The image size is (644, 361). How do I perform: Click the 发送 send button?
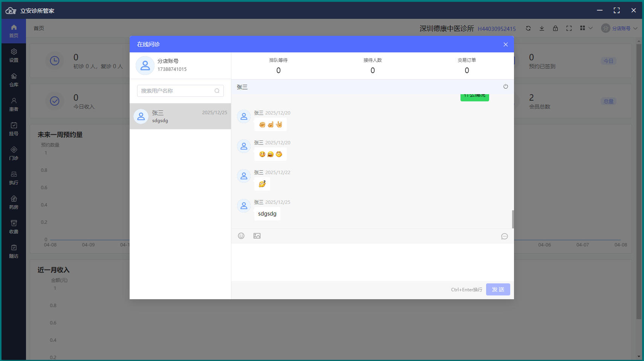pos(498,289)
